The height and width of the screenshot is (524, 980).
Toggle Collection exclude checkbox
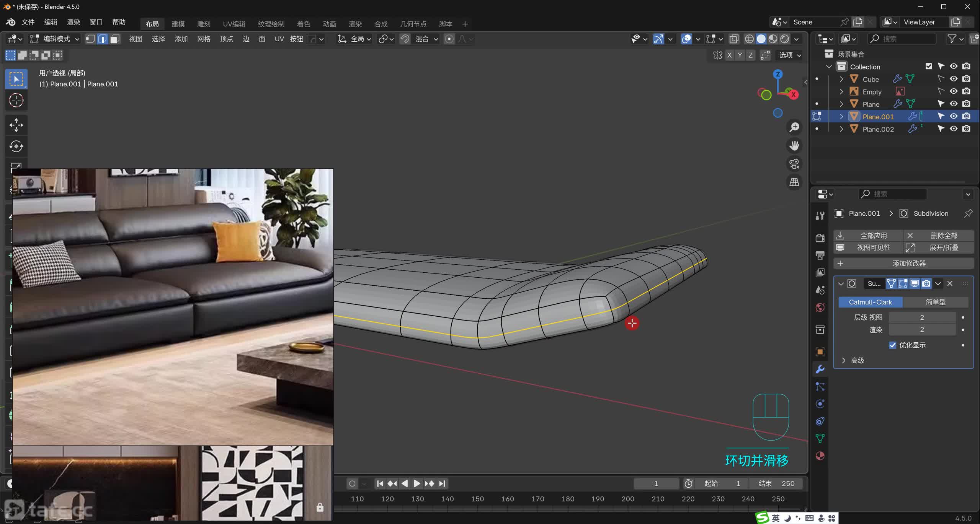[x=929, y=66]
